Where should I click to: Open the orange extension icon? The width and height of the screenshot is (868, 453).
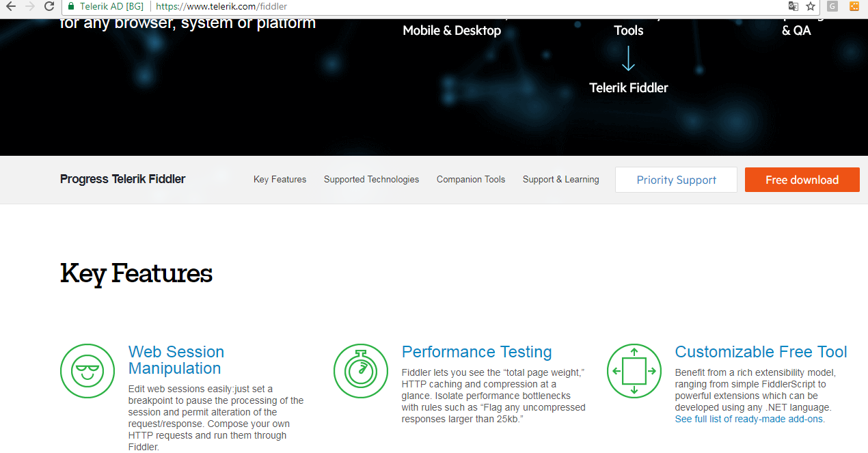click(x=854, y=6)
